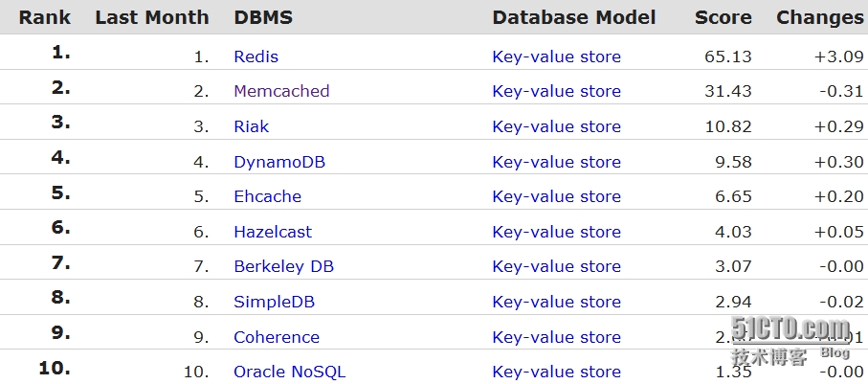Open the SimpleDB link

(274, 302)
